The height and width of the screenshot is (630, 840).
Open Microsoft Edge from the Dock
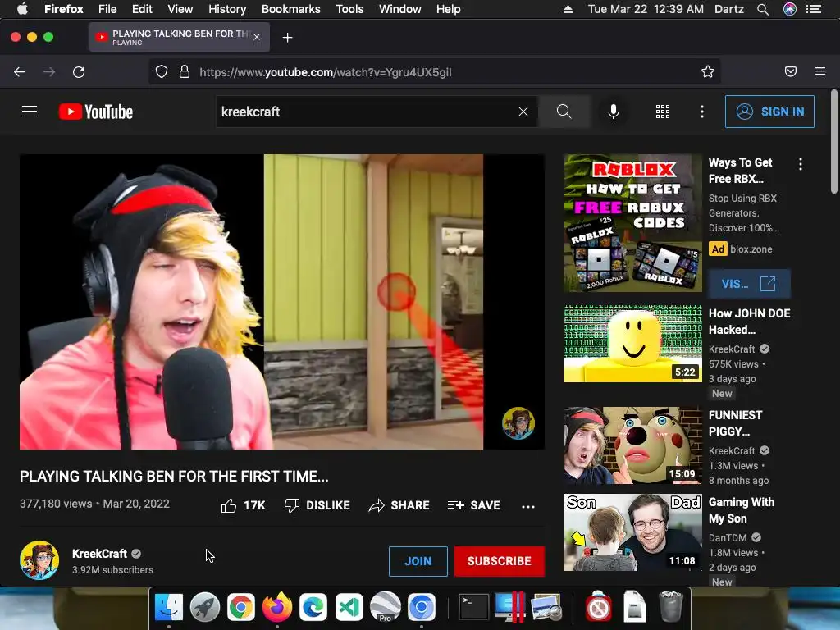tap(313, 607)
